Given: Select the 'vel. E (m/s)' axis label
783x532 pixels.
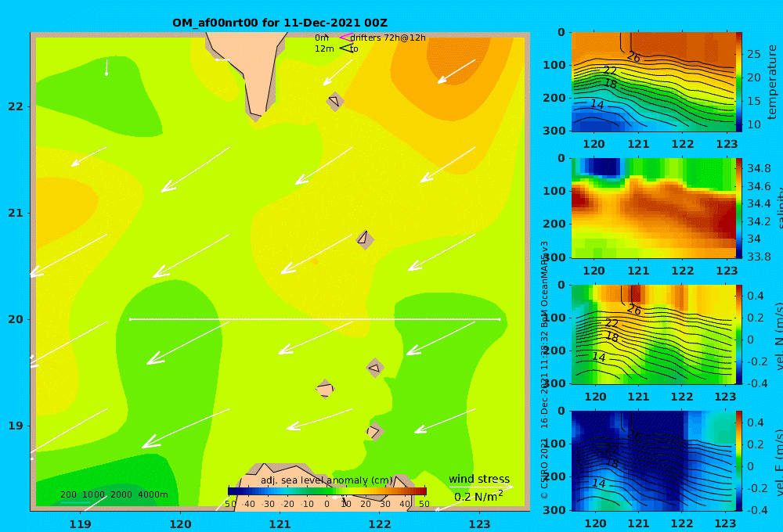Looking at the screenshot, I should pos(778,462).
